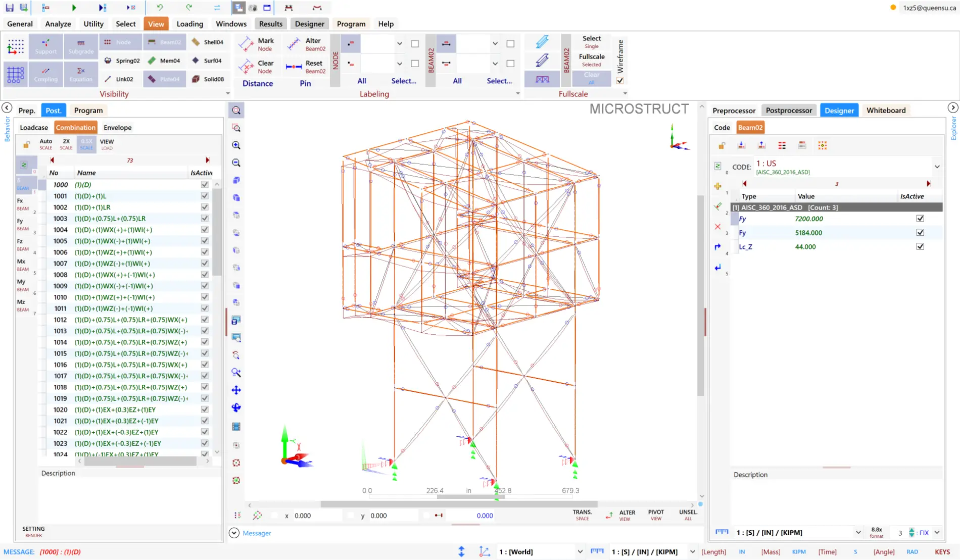Toggle Support visibility button
The image size is (960, 560).
tap(46, 46)
